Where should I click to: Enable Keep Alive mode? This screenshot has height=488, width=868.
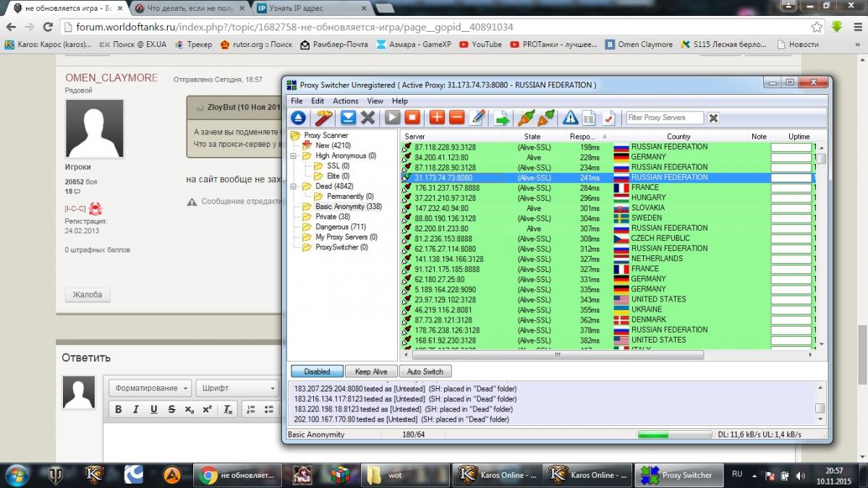point(371,372)
